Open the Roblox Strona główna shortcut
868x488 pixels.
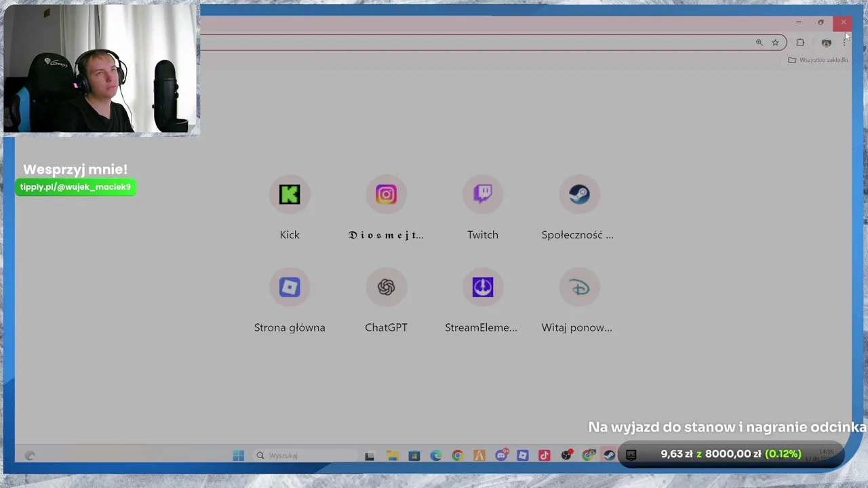click(x=290, y=287)
